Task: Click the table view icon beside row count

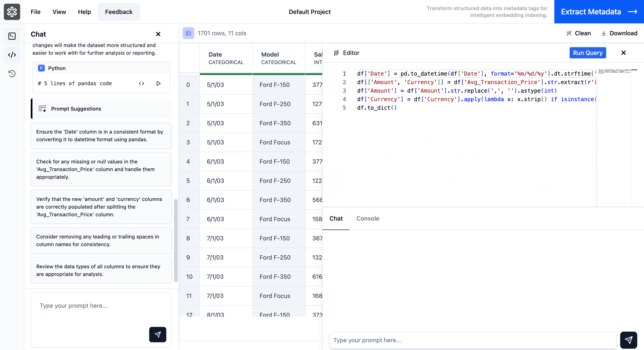Action: pyautogui.click(x=188, y=33)
